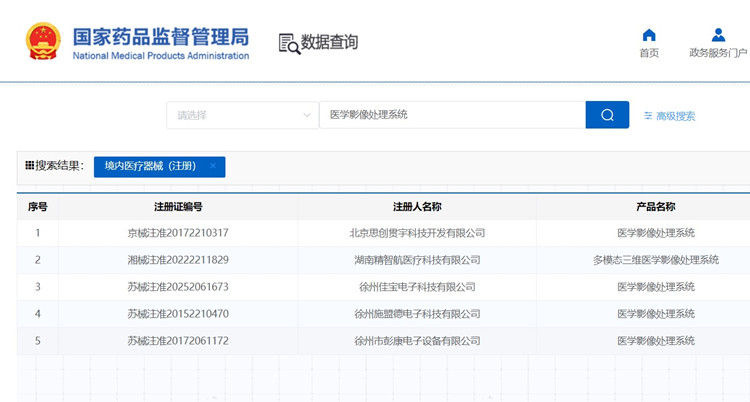Viewport: 750px width, 402px height.
Task: Open the 政务服务门户 user icon
Action: (718, 35)
